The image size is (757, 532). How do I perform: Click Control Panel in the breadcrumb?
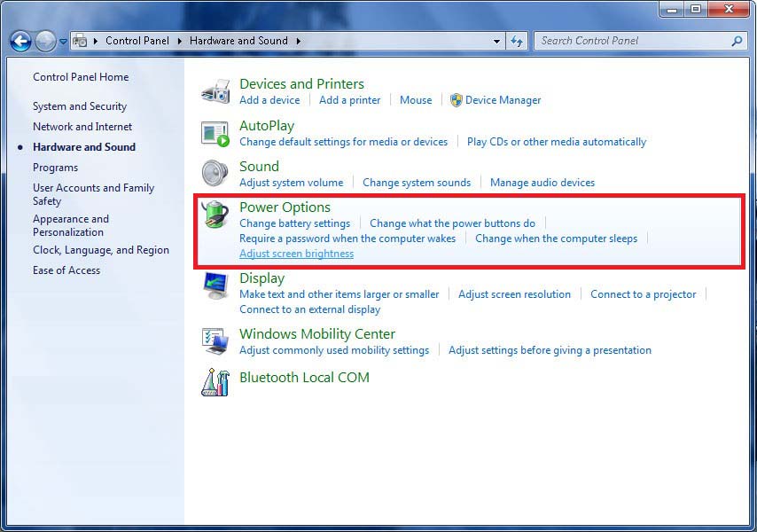(137, 41)
